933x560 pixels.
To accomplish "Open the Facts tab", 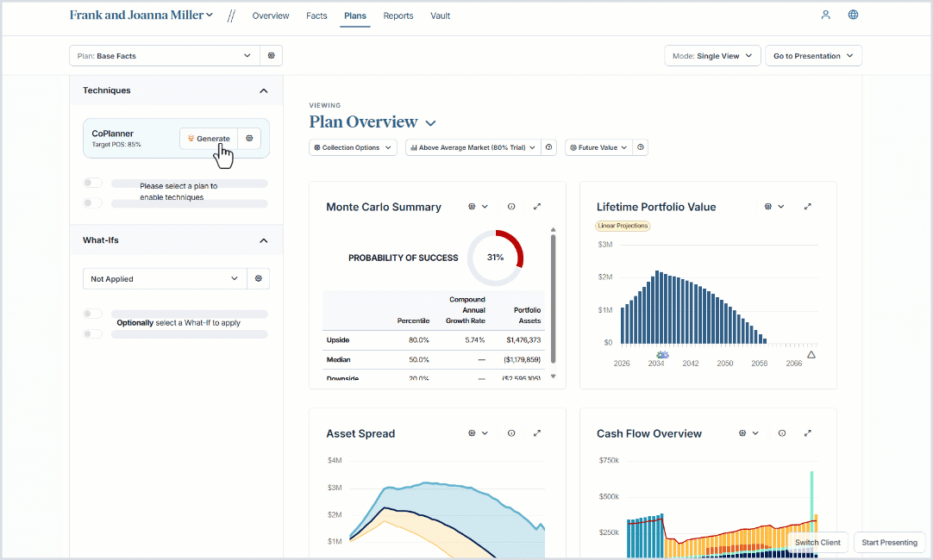I will (x=316, y=16).
